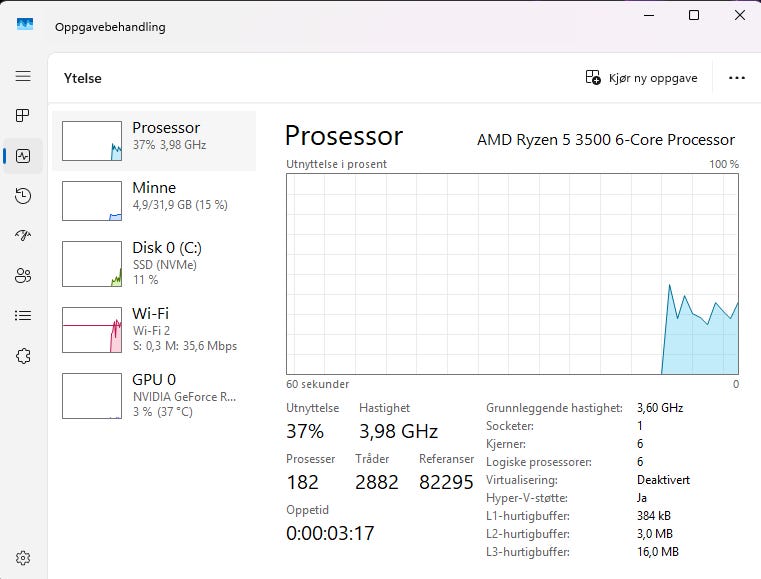Screen dimensions: 761x579
Task: Click the GPU 0 mini graph thumbnail
Action: [92, 396]
